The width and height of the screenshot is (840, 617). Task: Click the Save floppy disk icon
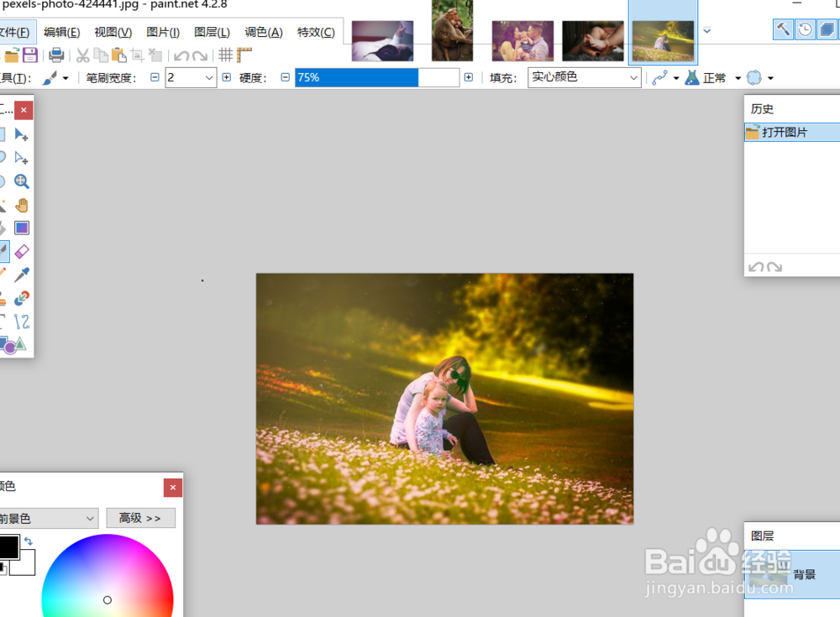(x=29, y=55)
